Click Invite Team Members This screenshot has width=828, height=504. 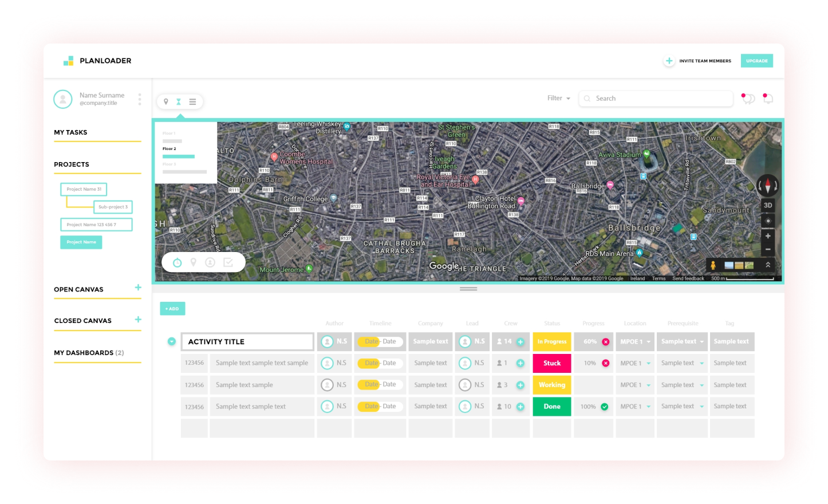(705, 61)
